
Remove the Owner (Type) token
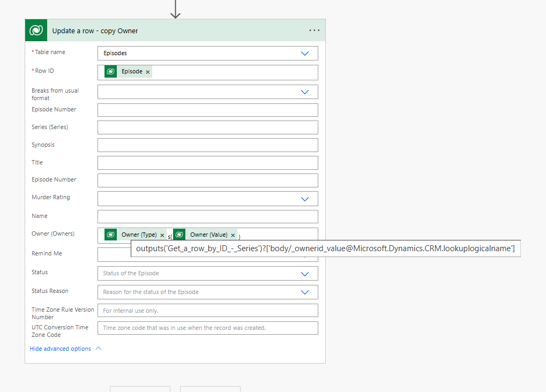coord(162,235)
